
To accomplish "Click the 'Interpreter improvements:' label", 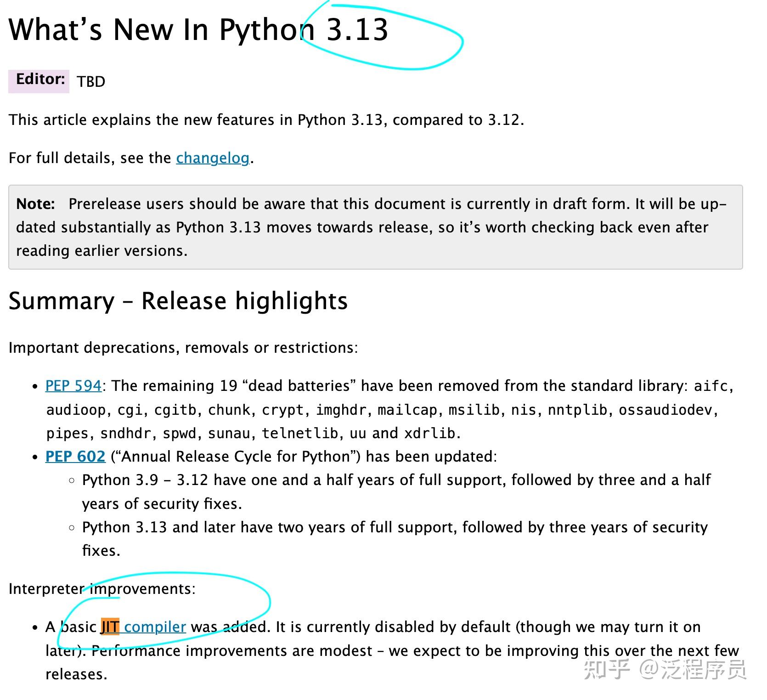I will [102, 588].
